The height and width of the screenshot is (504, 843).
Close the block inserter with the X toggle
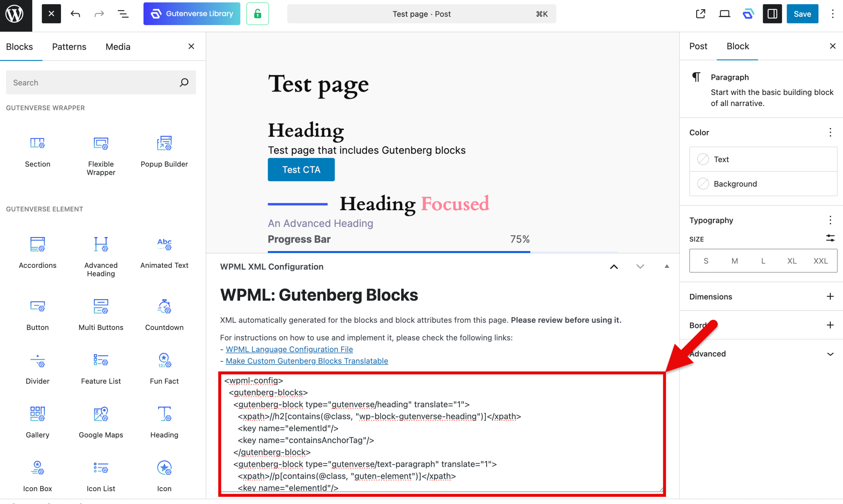[x=51, y=14]
